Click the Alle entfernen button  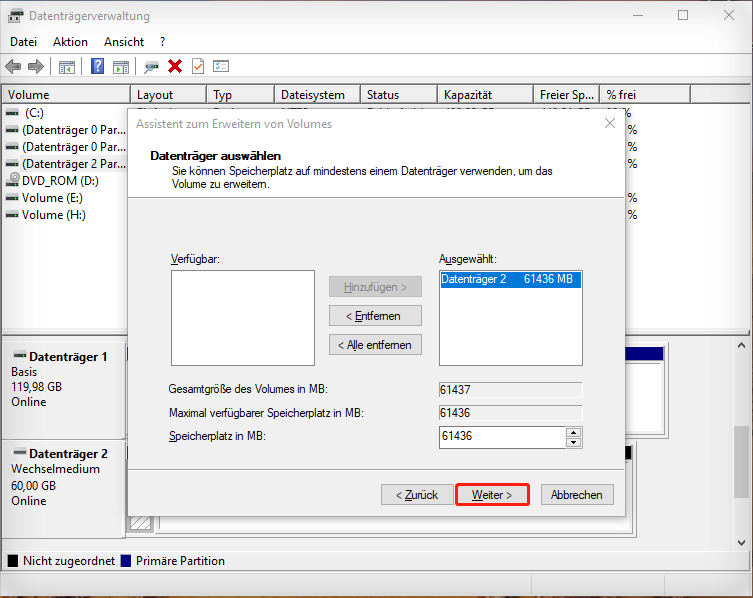375,345
